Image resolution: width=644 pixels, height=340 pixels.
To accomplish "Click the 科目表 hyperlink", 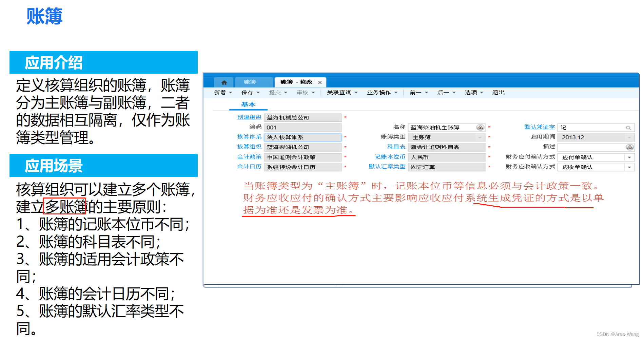I will click(x=396, y=147).
